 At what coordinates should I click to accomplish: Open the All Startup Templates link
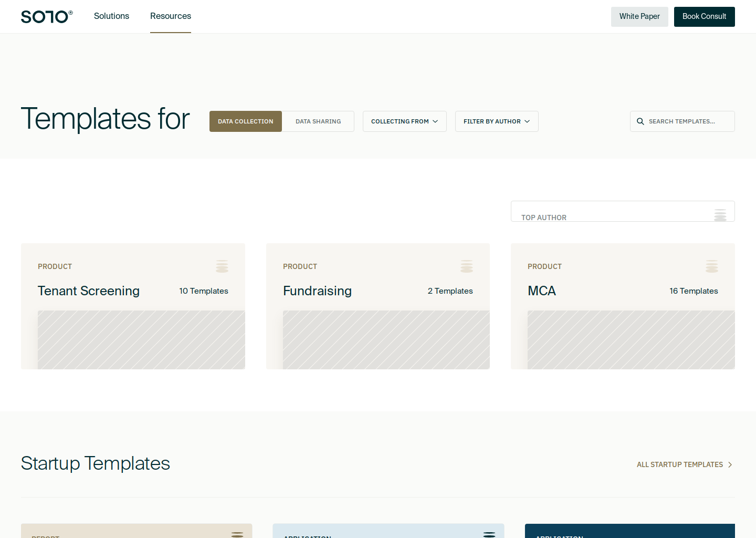click(679, 465)
